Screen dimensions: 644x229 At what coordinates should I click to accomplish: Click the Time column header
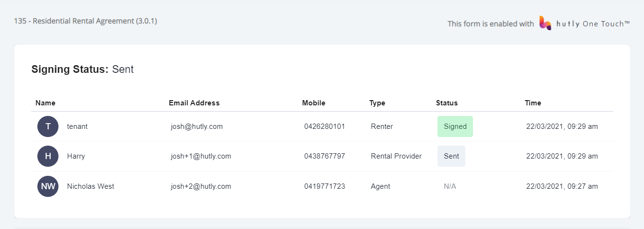coord(533,103)
